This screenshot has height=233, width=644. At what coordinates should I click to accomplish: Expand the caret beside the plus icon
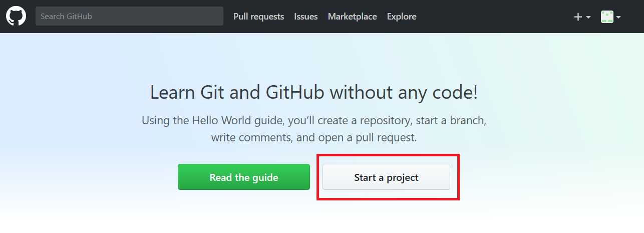click(x=588, y=17)
